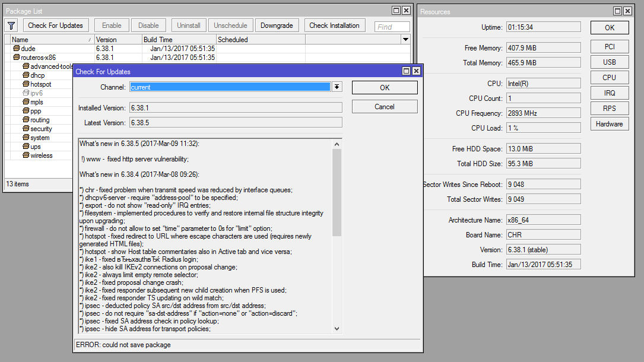Sort by the Name column header
Image resolution: width=644 pixels, height=362 pixels.
pyautogui.click(x=52, y=39)
